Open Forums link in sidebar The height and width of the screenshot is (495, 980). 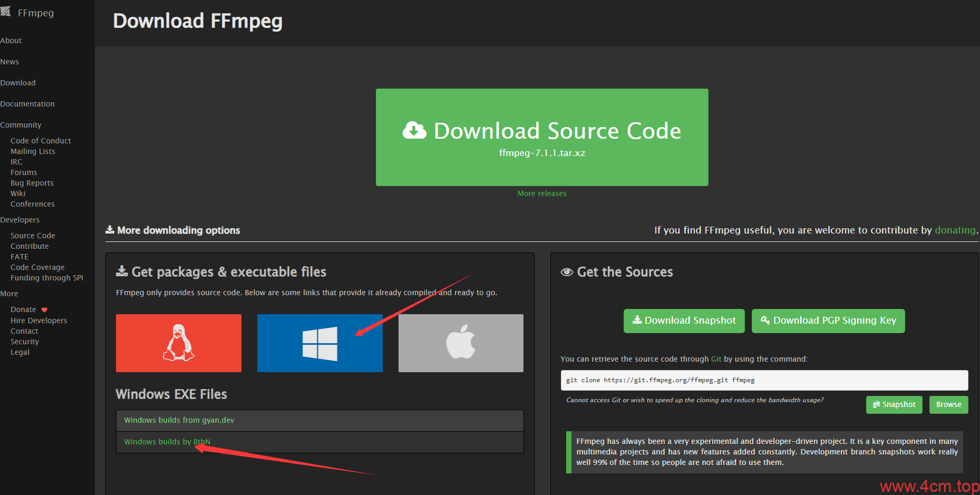[24, 172]
